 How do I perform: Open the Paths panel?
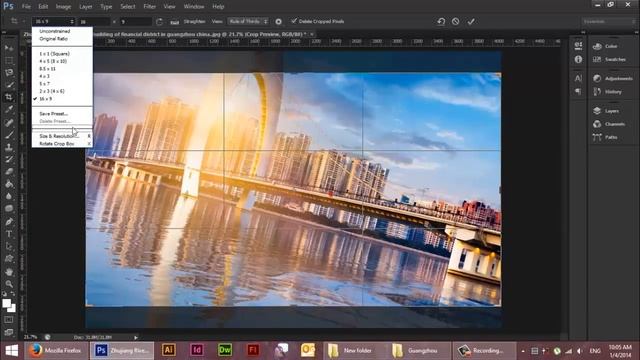(x=611, y=137)
